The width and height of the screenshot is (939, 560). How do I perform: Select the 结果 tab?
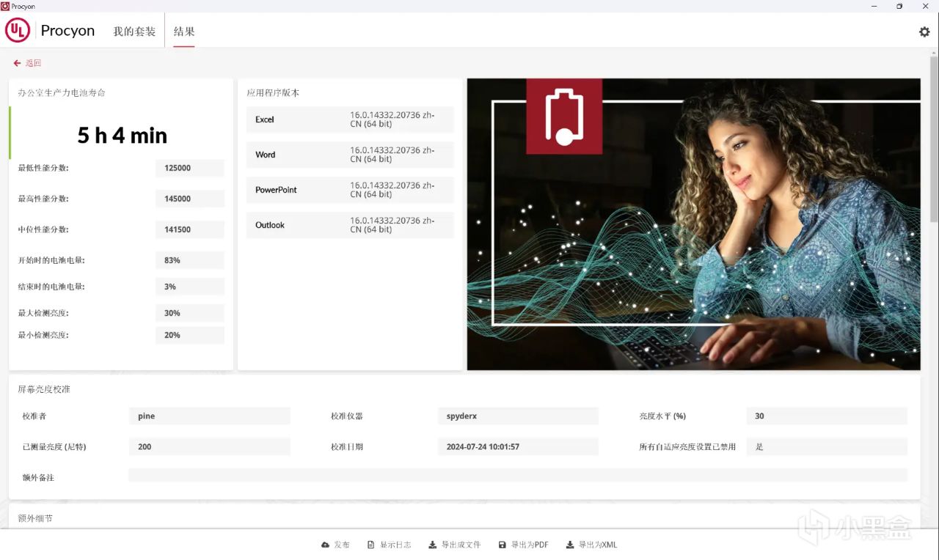(184, 32)
